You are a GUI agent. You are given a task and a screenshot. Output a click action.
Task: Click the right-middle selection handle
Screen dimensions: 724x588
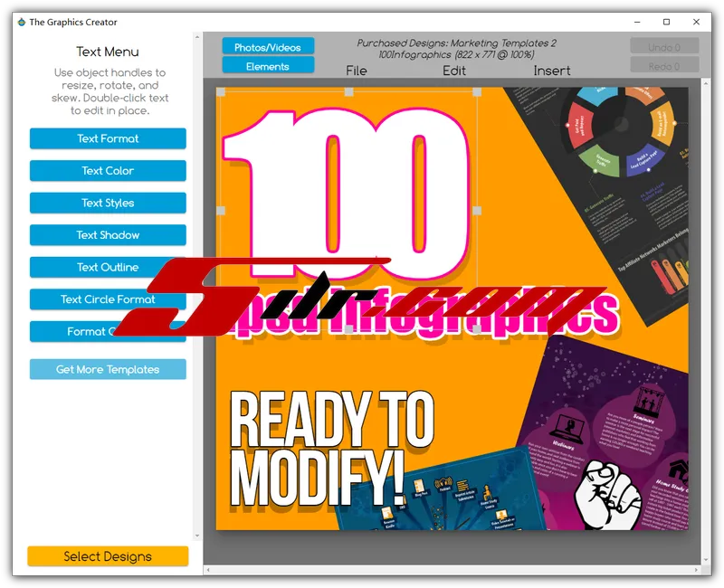tap(477, 211)
